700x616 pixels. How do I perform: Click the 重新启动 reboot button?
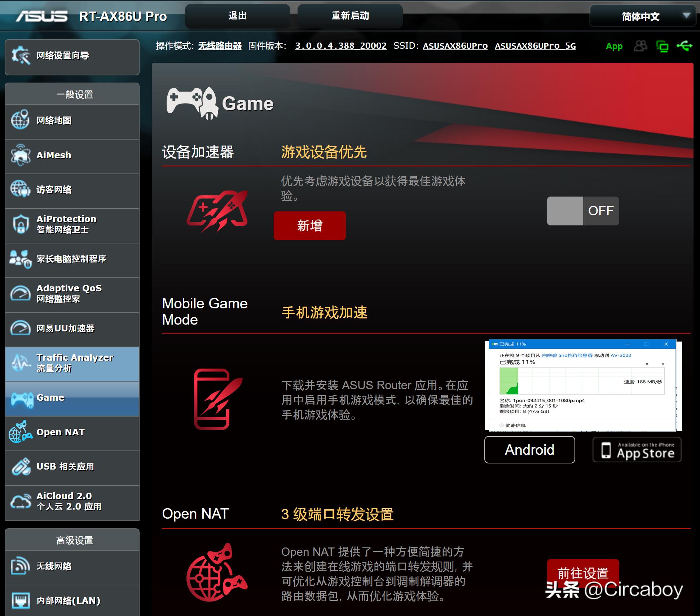pyautogui.click(x=350, y=16)
